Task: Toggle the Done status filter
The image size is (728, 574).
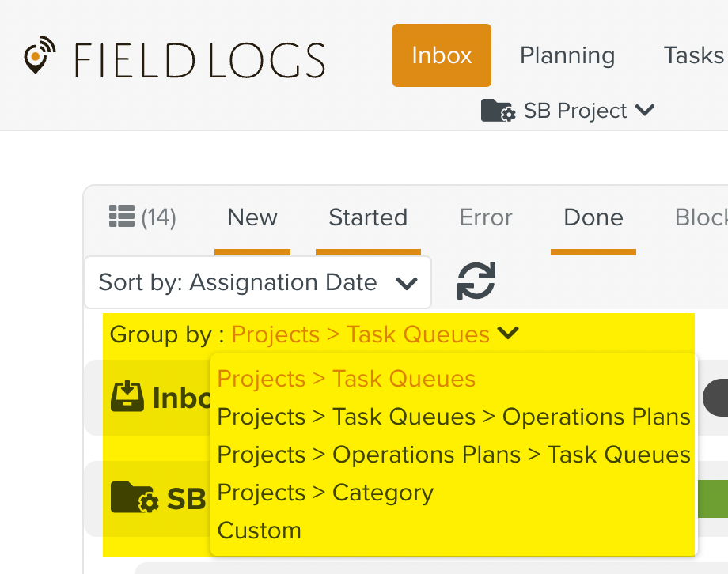Action: click(593, 217)
